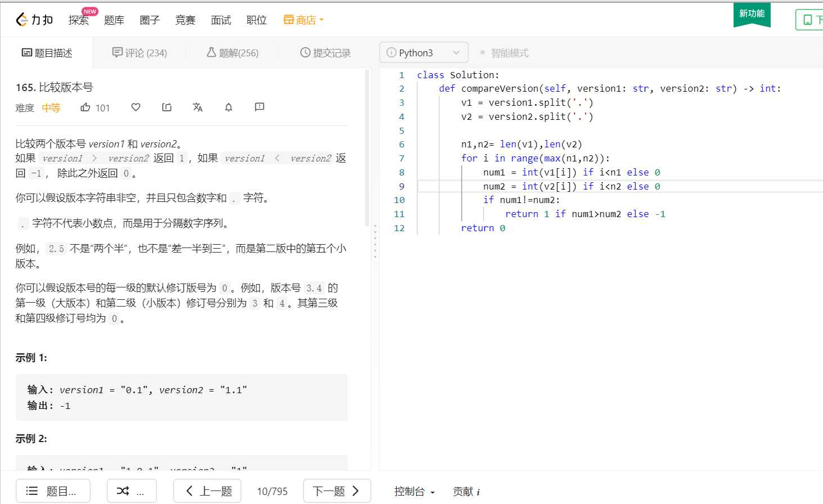Click the 评论 tab speech bubble icon
The width and height of the screenshot is (823, 504).
click(118, 52)
